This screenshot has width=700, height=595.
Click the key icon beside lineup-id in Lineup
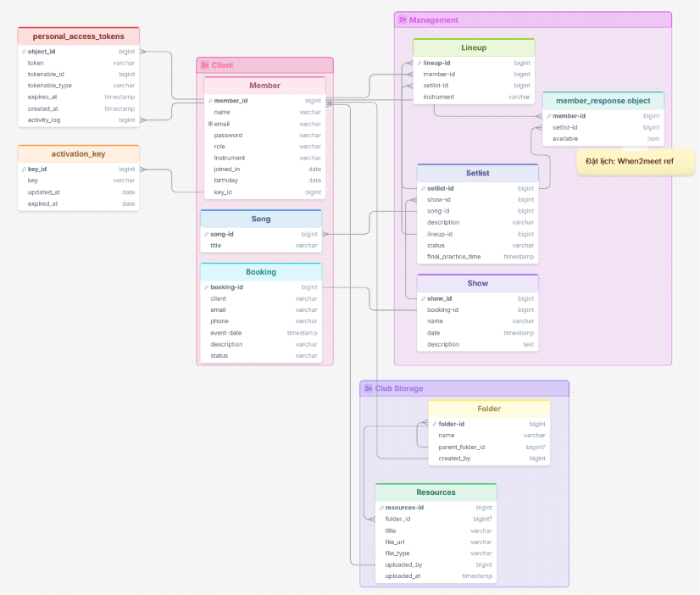pos(419,64)
